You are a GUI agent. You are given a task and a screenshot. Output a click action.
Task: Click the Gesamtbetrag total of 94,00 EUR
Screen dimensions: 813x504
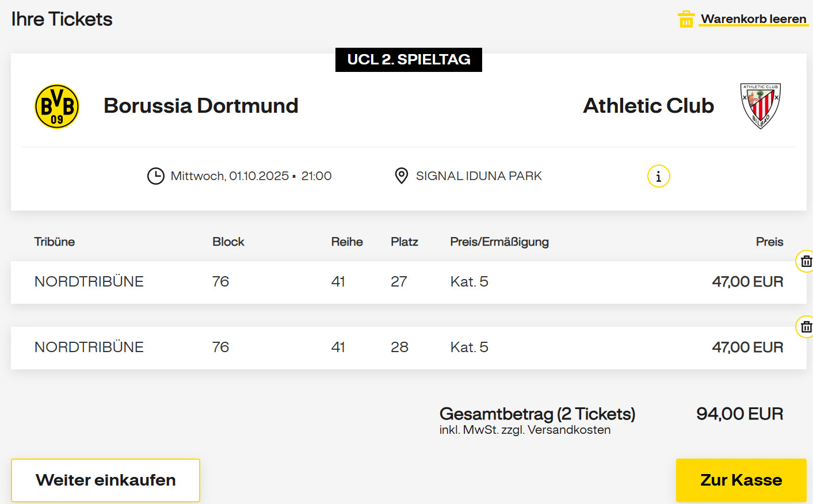click(x=739, y=414)
